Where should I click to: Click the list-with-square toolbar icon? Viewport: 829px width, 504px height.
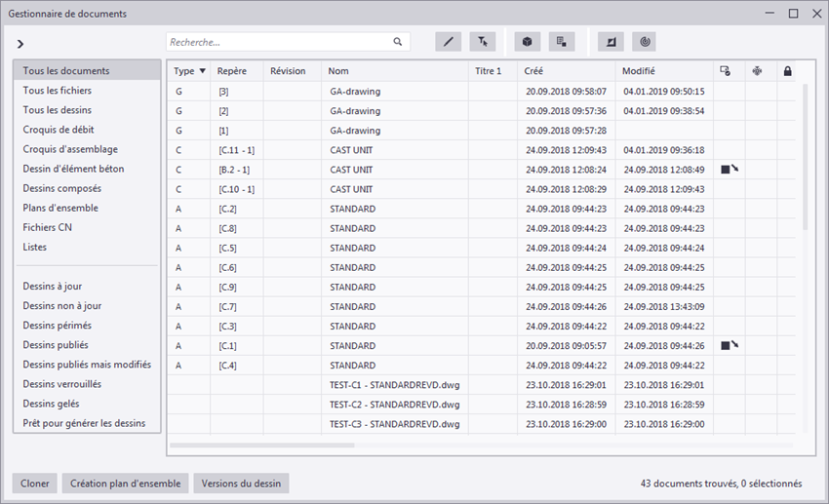pos(561,42)
